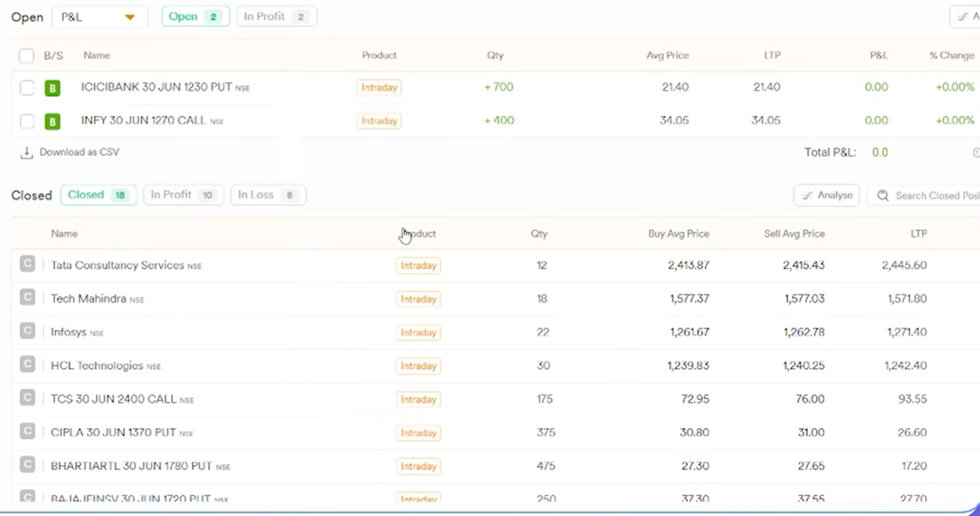Tick the checkbox for INFY 30 JUN 1270 CALL
This screenshot has width=980, height=516.
27,121
